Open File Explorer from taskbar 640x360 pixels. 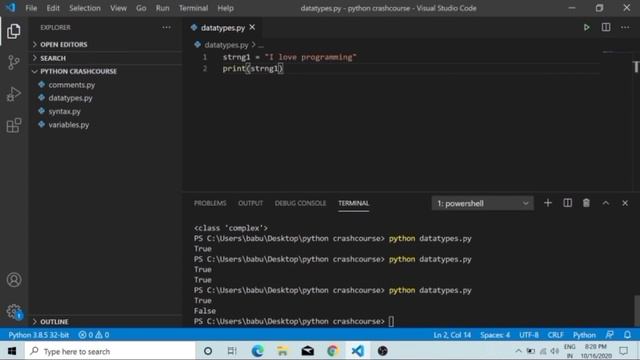pyautogui.click(x=282, y=351)
